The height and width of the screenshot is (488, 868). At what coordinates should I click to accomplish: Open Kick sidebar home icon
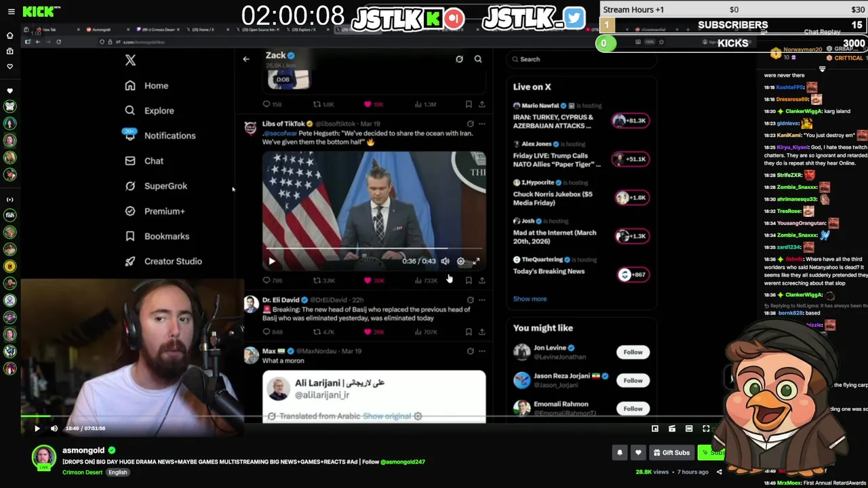9,35
